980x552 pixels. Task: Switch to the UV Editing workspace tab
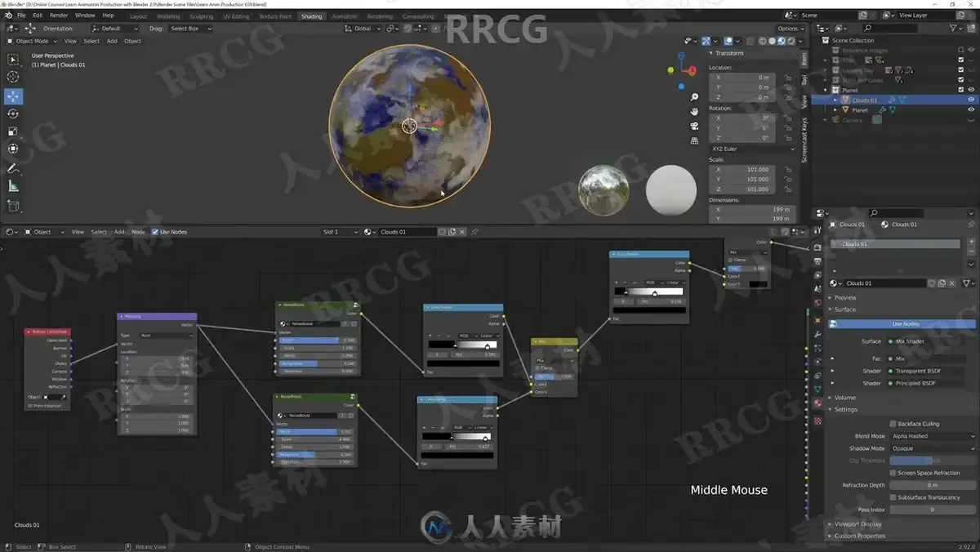coord(234,16)
